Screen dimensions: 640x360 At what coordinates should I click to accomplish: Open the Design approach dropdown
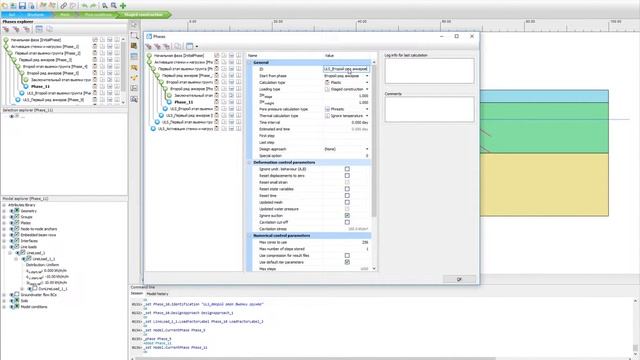(x=367, y=149)
